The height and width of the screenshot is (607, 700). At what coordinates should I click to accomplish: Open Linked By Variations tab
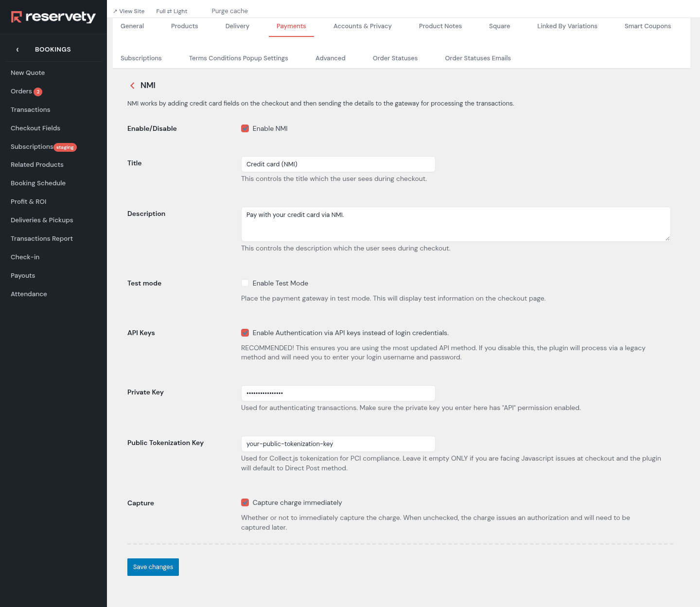pyautogui.click(x=567, y=26)
